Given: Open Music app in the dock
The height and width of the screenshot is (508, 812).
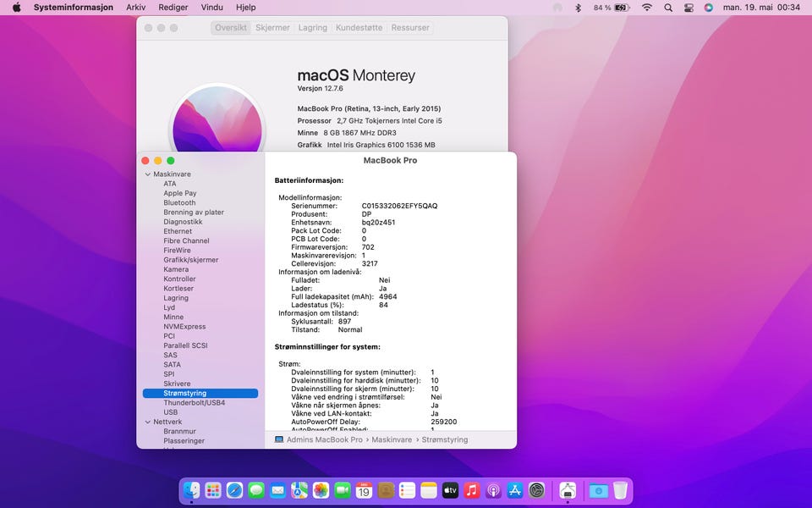Looking at the screenshot, I should pyautogui.click(x=472, y=490).
